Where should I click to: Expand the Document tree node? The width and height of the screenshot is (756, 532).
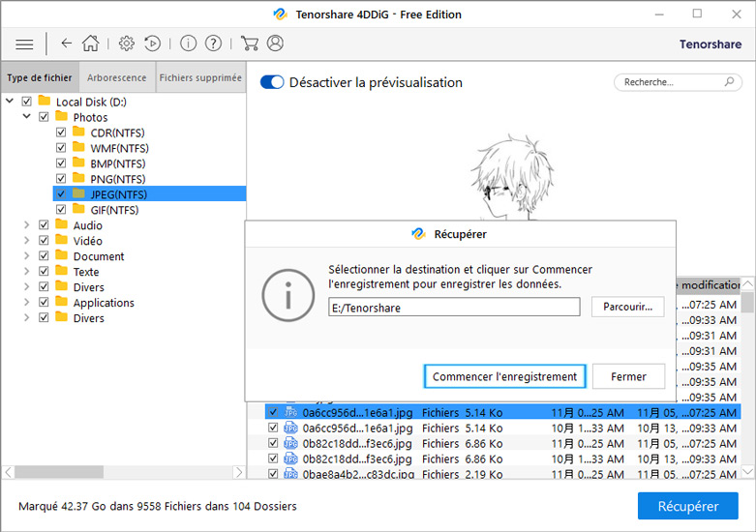[x=27, y=256]
